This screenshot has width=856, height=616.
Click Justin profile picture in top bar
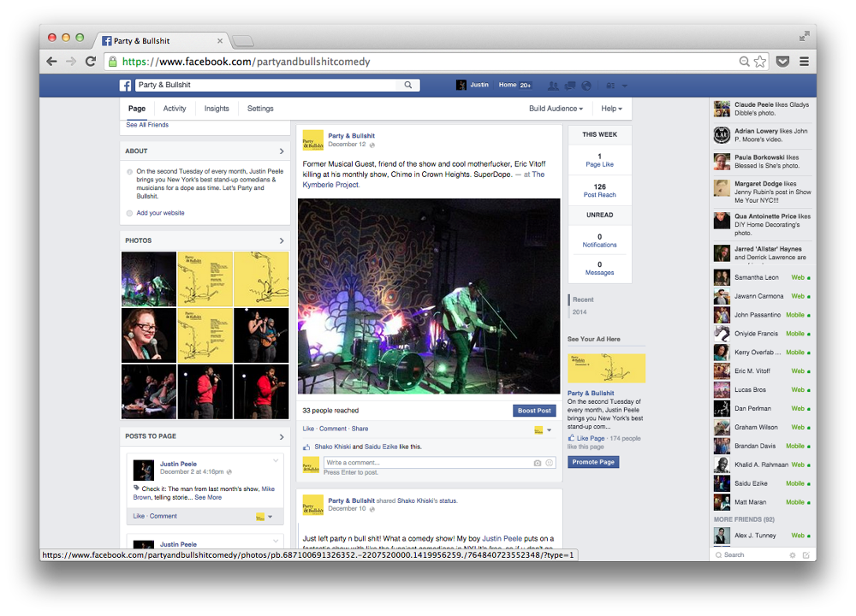(461, 85)
